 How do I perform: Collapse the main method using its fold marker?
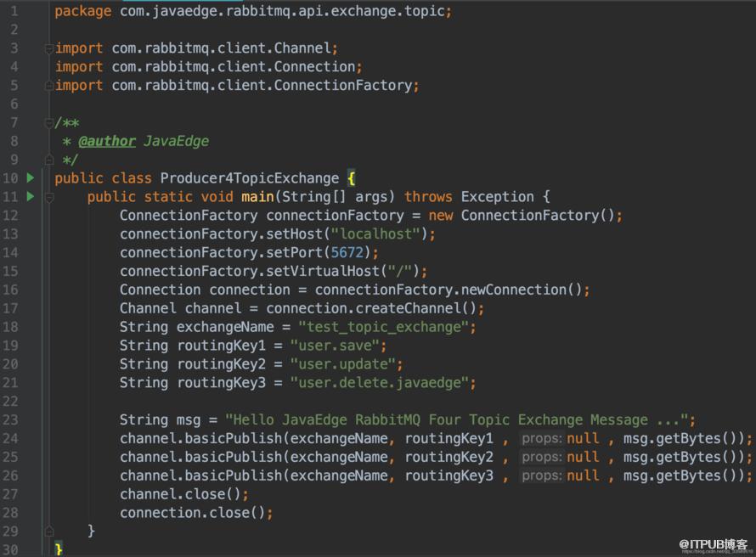[x=48, y=197]
